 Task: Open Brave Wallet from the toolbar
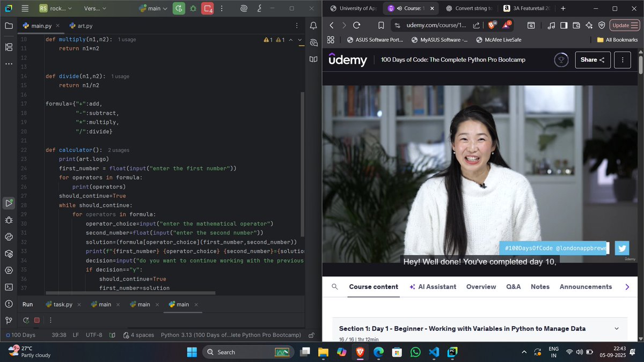(x=576, y=25)
